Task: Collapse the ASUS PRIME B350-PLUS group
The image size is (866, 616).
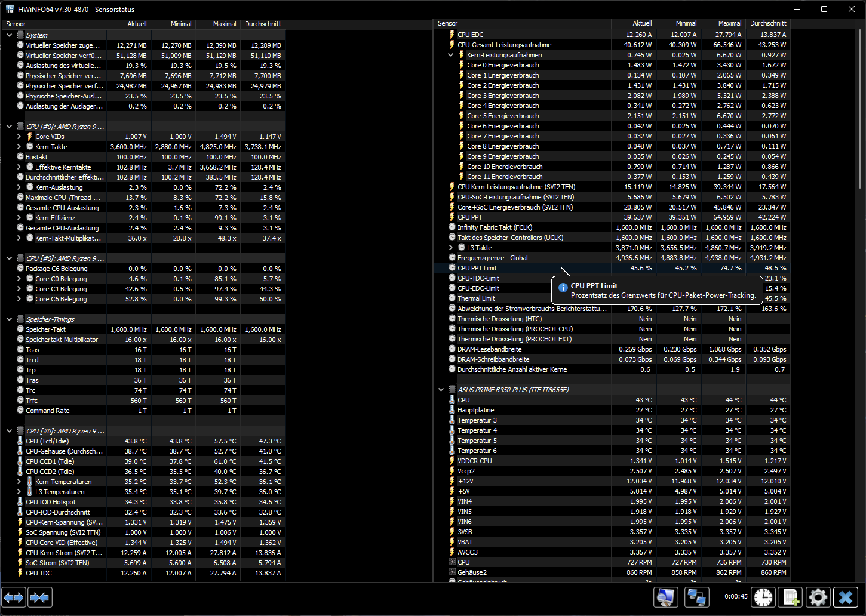Action: [x=441, y=390]
